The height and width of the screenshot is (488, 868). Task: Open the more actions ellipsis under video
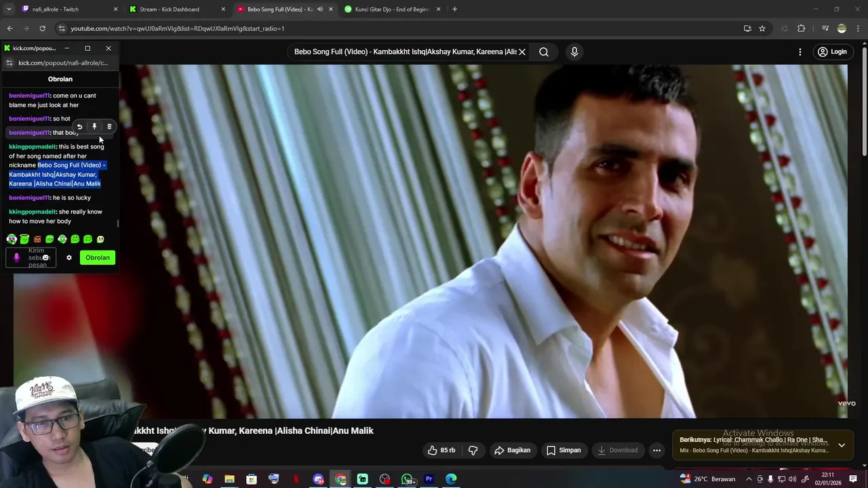pyautogui.click(x=656, y=450)
